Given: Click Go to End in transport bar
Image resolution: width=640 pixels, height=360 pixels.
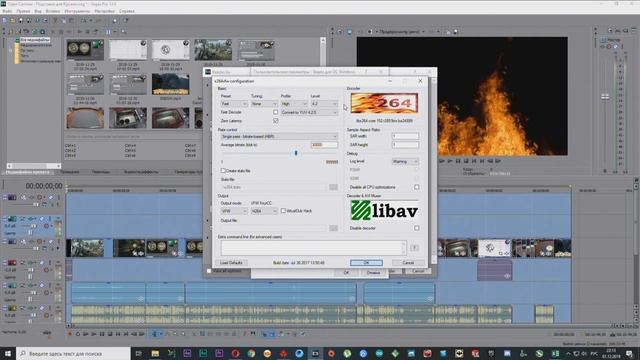Looking at the screenshot, I should (126, 334).
